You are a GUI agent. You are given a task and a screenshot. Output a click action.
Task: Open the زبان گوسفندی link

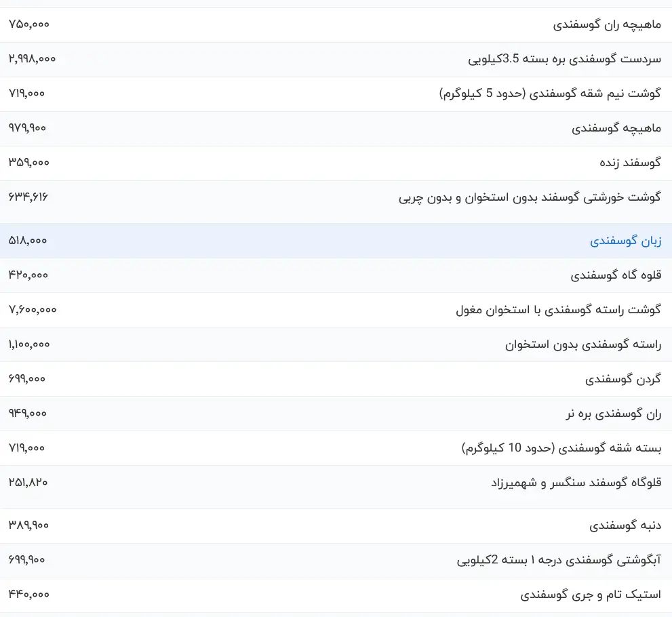pyautogui.click(x=625, y=241)
